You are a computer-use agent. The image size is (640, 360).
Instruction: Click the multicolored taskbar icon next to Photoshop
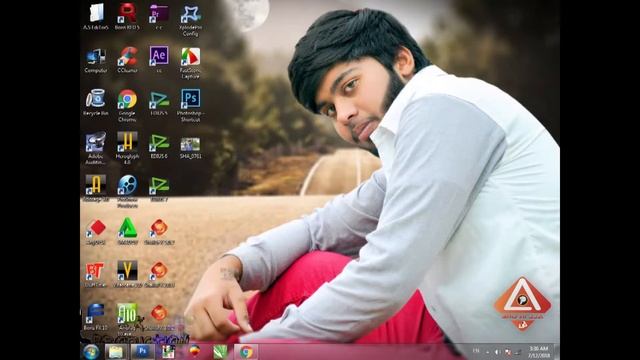point(168,352)
